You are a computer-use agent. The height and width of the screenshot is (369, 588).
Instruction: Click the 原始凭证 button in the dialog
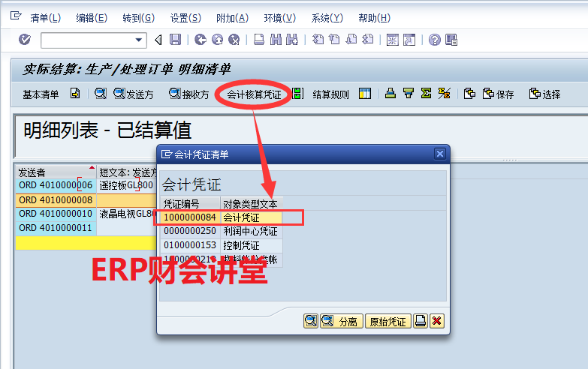tap(387, 321)
